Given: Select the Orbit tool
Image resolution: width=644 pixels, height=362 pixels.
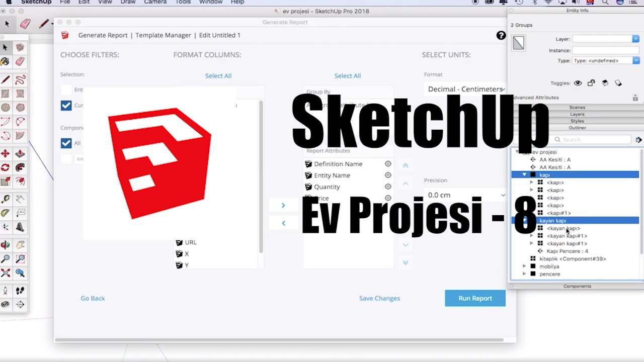Looking at the screenshot, I should point(5,245).
